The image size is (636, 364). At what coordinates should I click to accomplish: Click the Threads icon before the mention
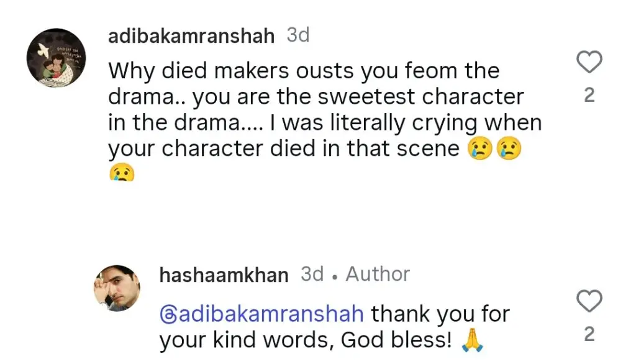coord(167,314)
